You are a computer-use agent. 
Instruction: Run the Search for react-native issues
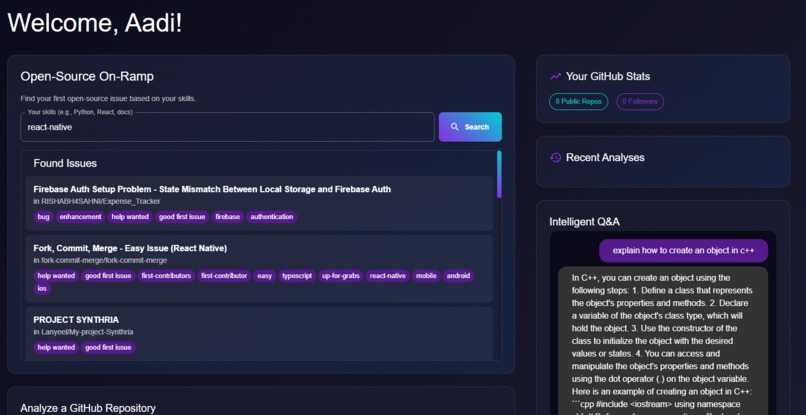[x=470, y=127]
